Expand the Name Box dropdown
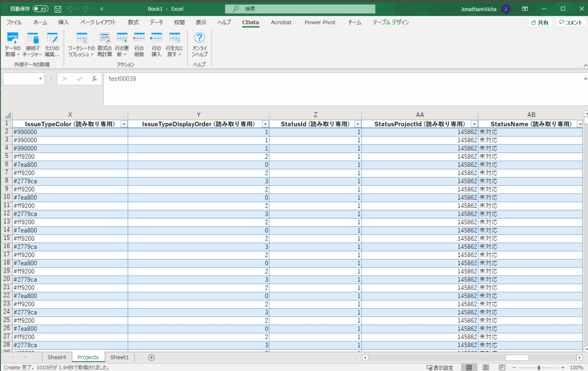Viewport: 588px width, 371px height. coord(41,79)
